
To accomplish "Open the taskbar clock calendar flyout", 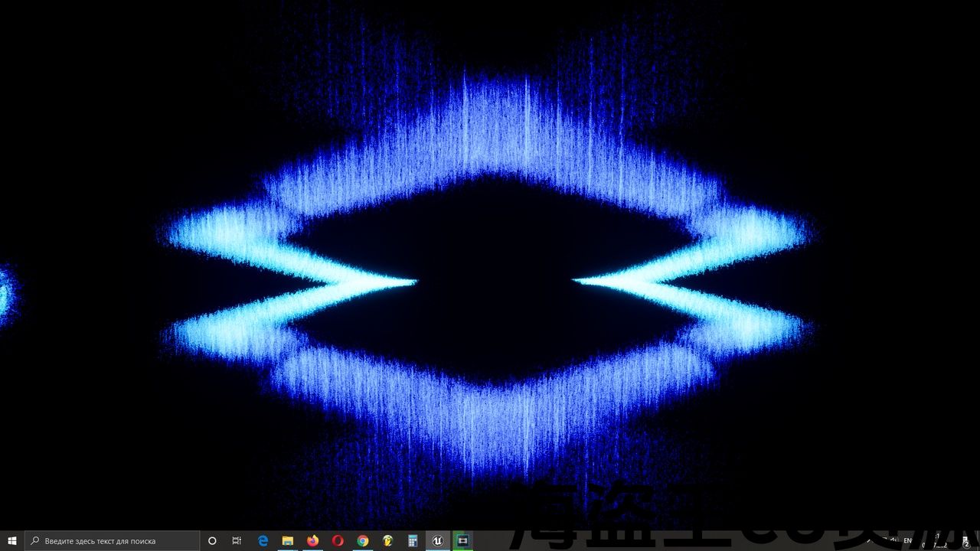I will [x=939, y=540].
